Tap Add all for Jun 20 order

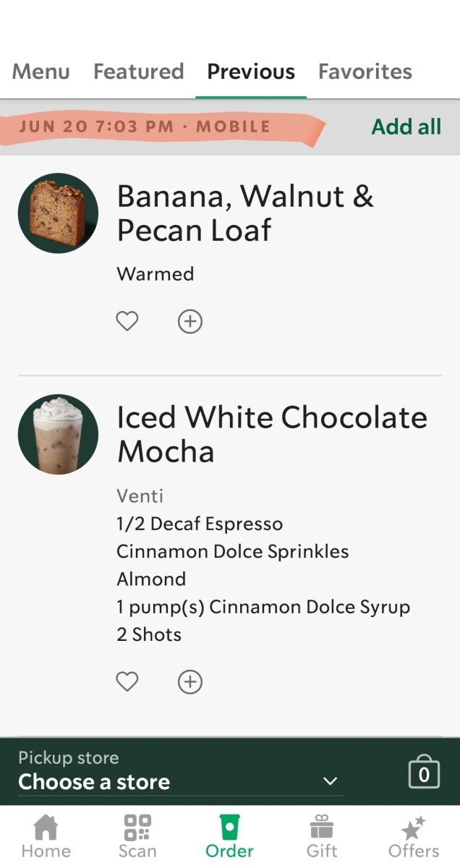coord(406,127)
